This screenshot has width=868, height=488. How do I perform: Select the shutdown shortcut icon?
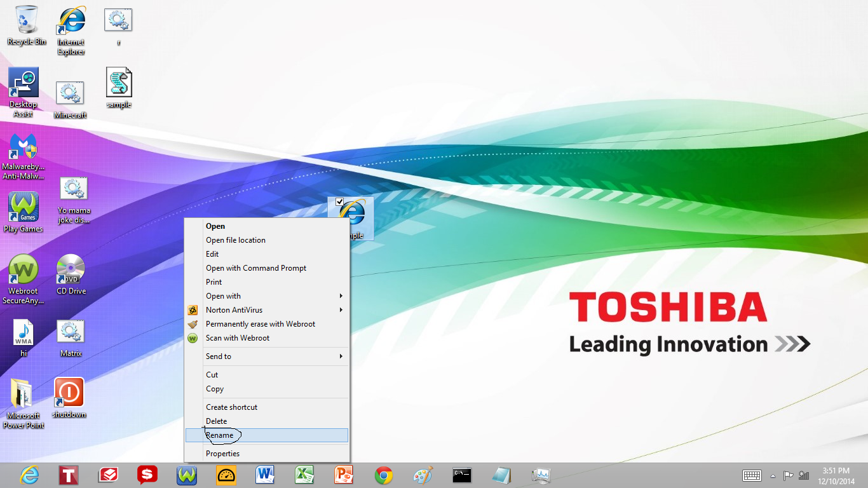69,398
